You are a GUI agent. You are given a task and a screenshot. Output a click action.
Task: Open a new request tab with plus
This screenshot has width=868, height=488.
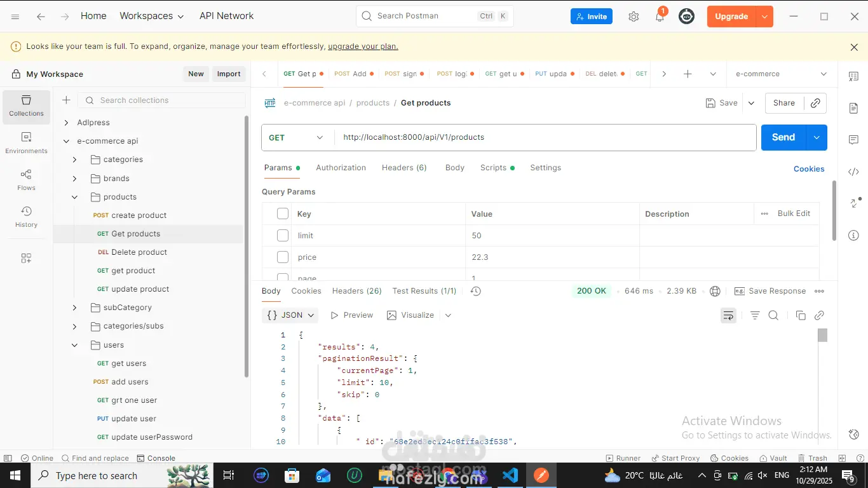point(688,74)
